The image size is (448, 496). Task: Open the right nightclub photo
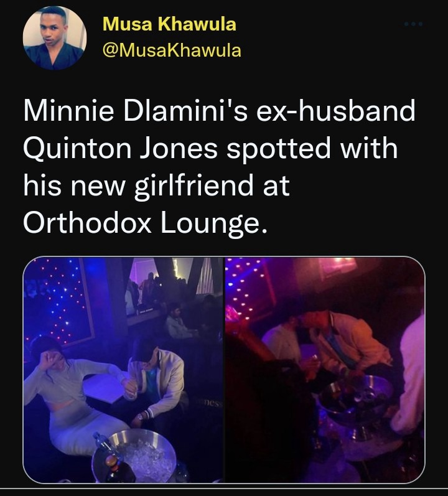(x=325, y=370)
